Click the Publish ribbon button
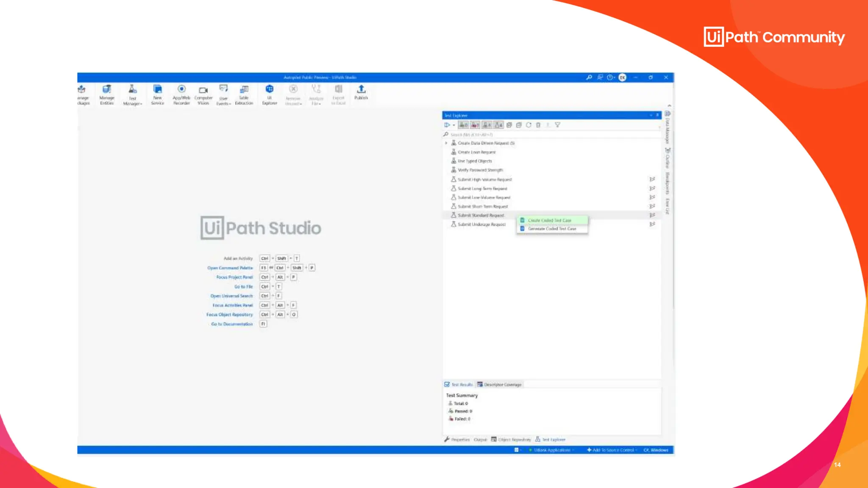This screenshot has width=868, height=488. (361, 92)
